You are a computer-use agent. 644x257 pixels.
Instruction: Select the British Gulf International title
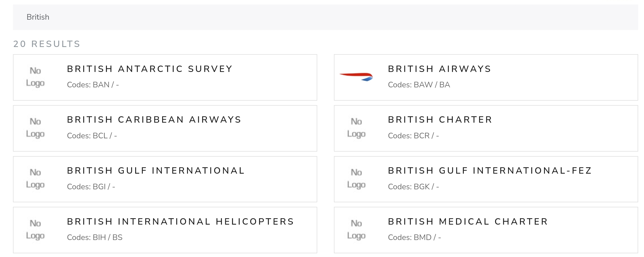tap(156, 171)
